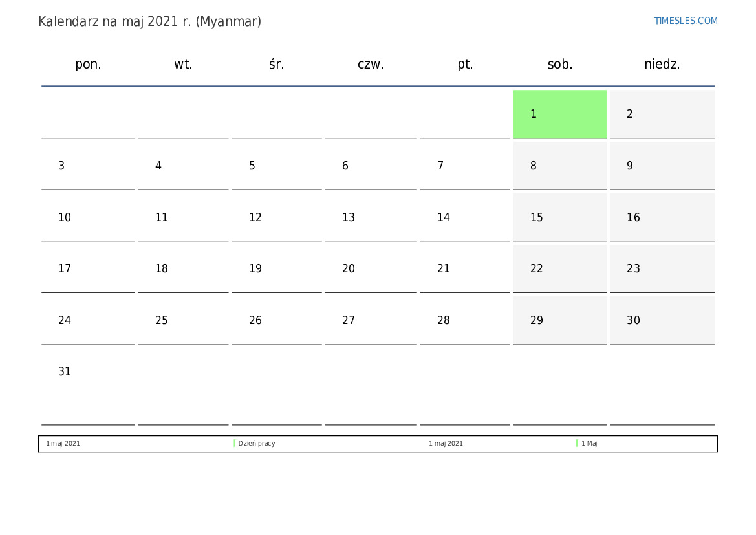Select Sunday May 30 cell

pyautogui.click(x=662, y=320)
